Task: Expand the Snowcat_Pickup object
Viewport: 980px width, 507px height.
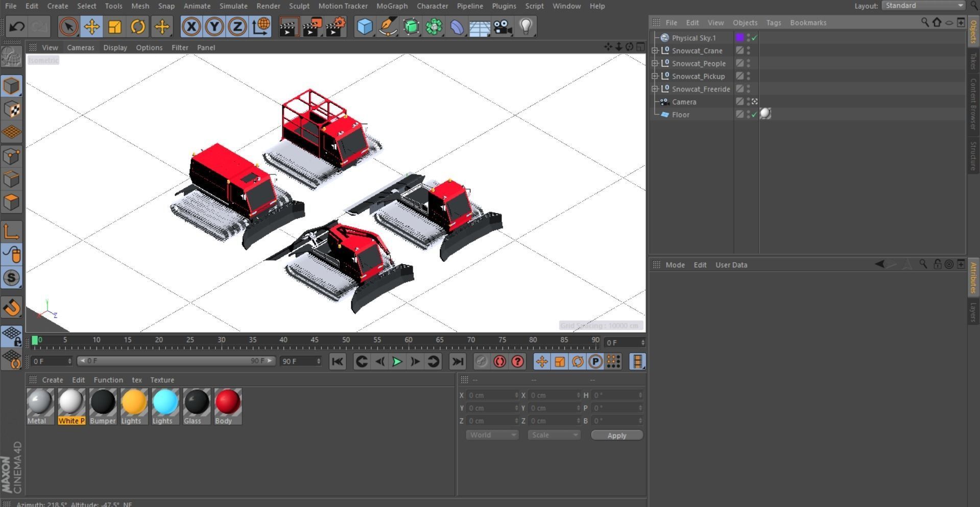Action: coord(655,76)
